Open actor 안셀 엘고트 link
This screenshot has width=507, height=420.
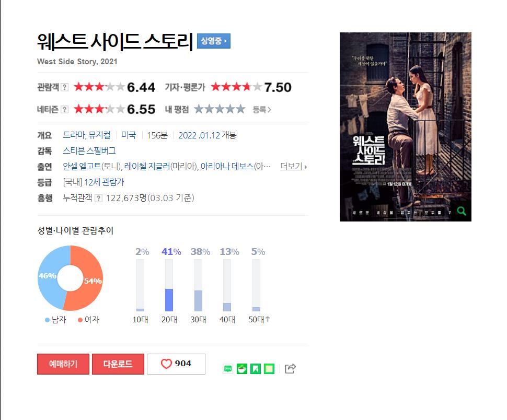(x=82, y=167)
